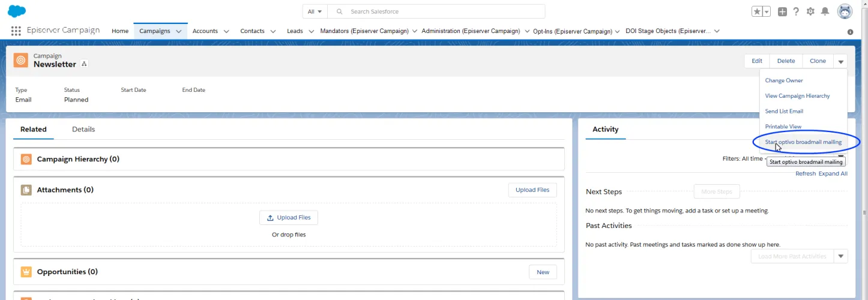Open the Help question mark icon

click(x=797, y=11)
